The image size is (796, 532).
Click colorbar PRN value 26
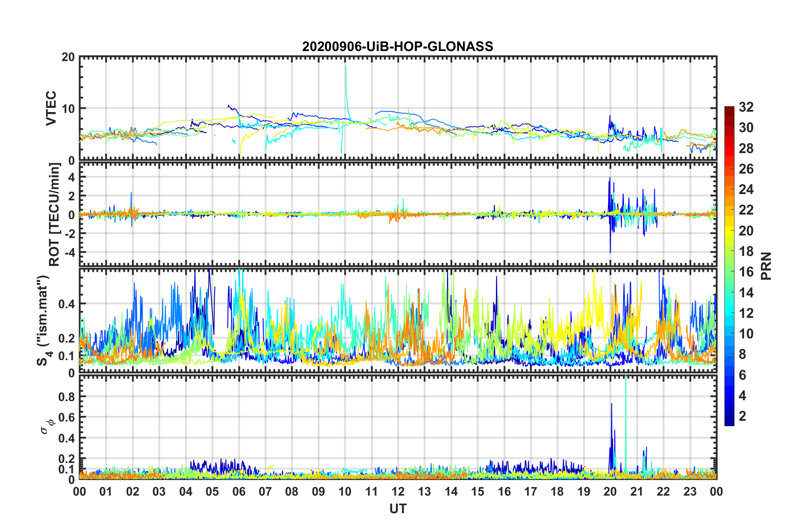[x=746, y=169]
